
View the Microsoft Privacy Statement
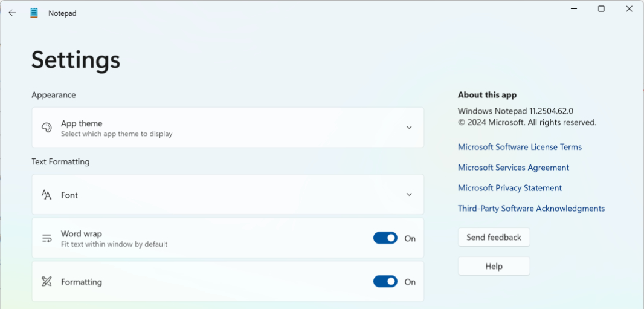click(x=510, y=188)
